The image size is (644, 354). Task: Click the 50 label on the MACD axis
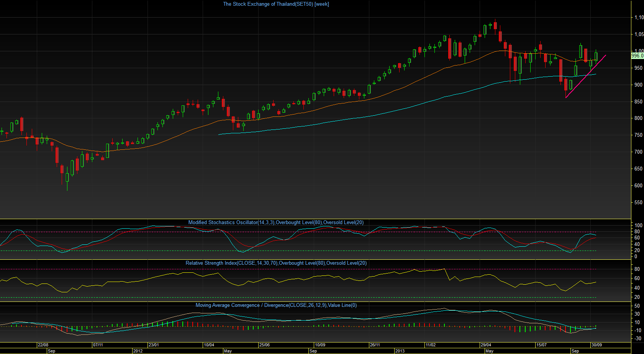(637, 306)
